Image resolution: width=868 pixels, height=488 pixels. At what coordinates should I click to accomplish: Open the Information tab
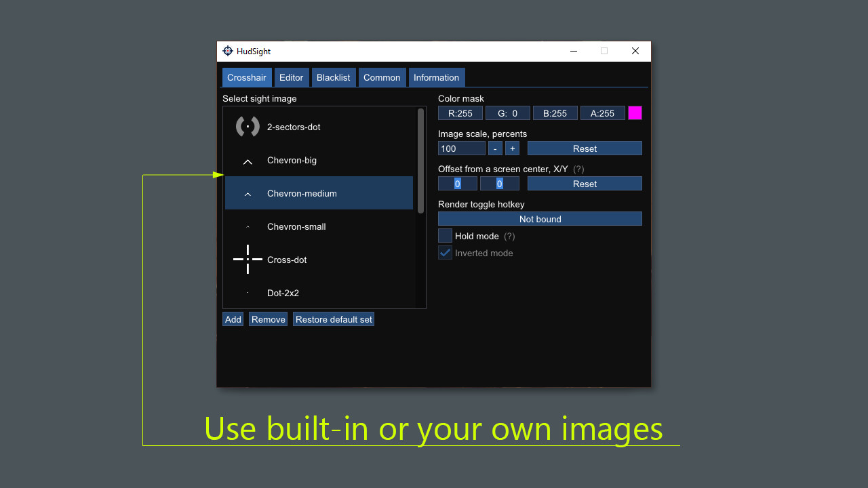pyautogui.click(x=436, y=77)
